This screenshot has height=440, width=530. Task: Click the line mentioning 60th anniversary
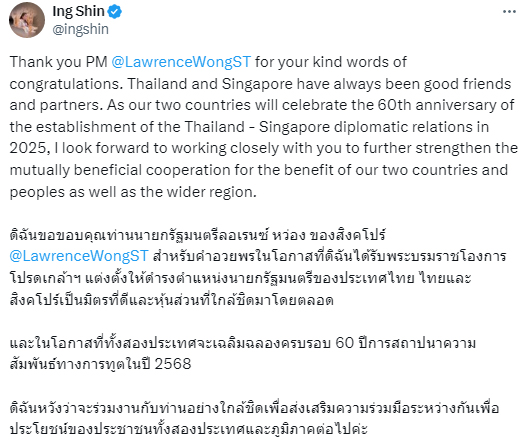pos(262,105)
